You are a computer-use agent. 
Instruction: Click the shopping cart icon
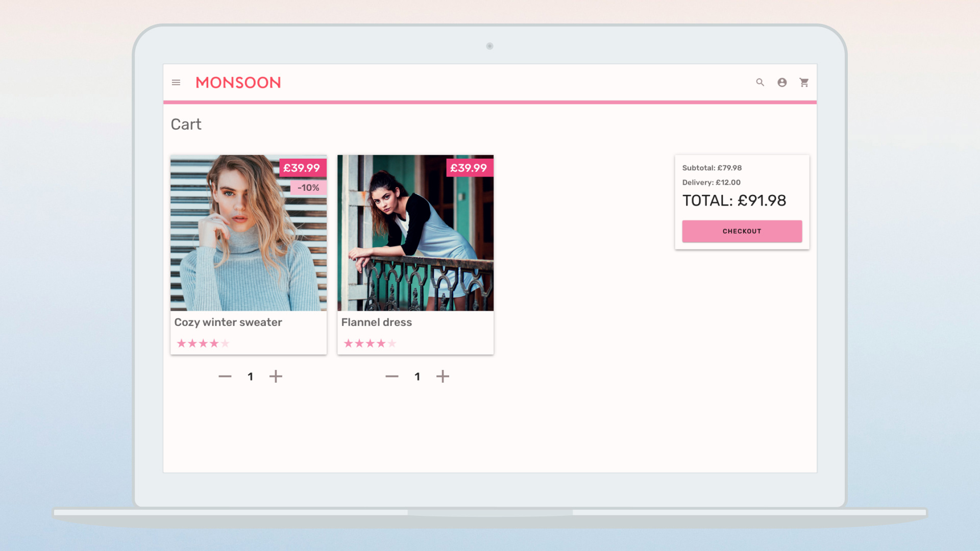click(x=804, y=83)
